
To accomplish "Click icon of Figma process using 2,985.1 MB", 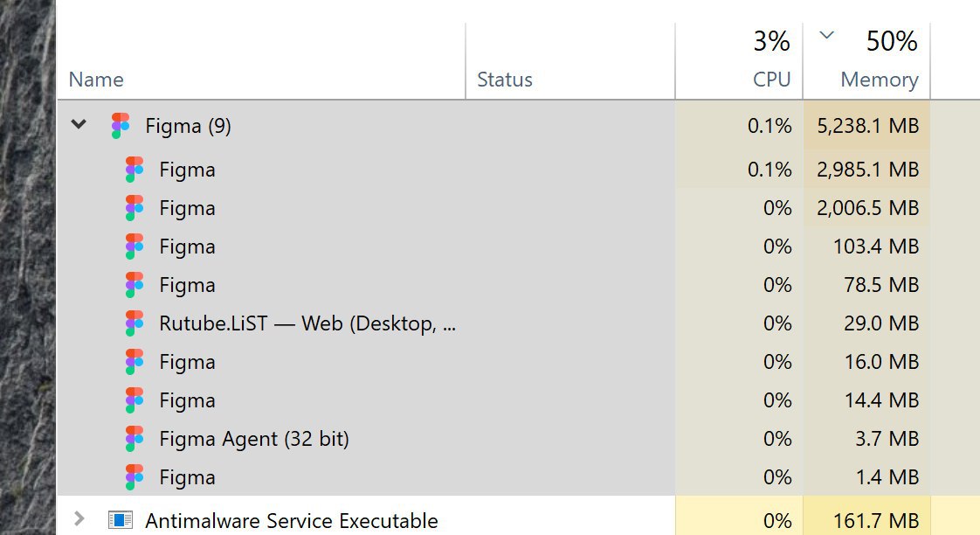I will [x=135, y=170].
